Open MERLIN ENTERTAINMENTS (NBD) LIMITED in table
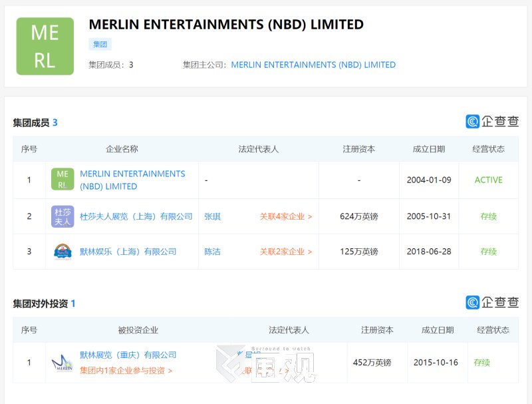532x404 pixels. (132, 180)
